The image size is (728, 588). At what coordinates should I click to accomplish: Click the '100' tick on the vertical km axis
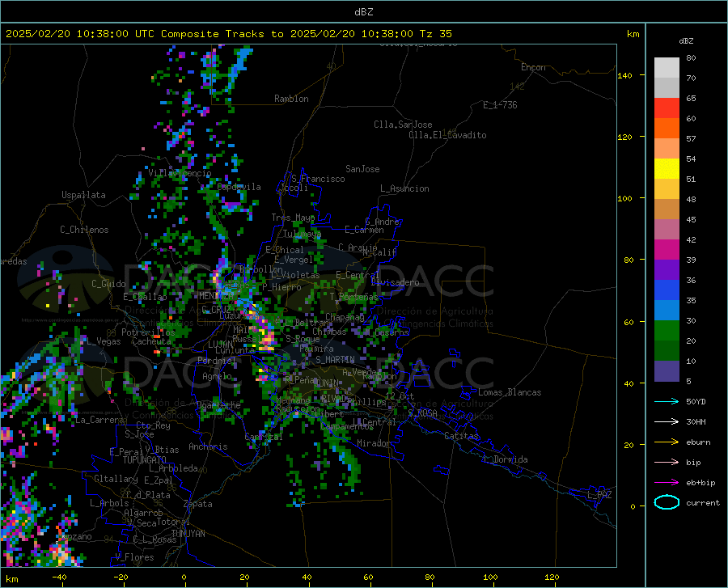[x=624, y=199]
